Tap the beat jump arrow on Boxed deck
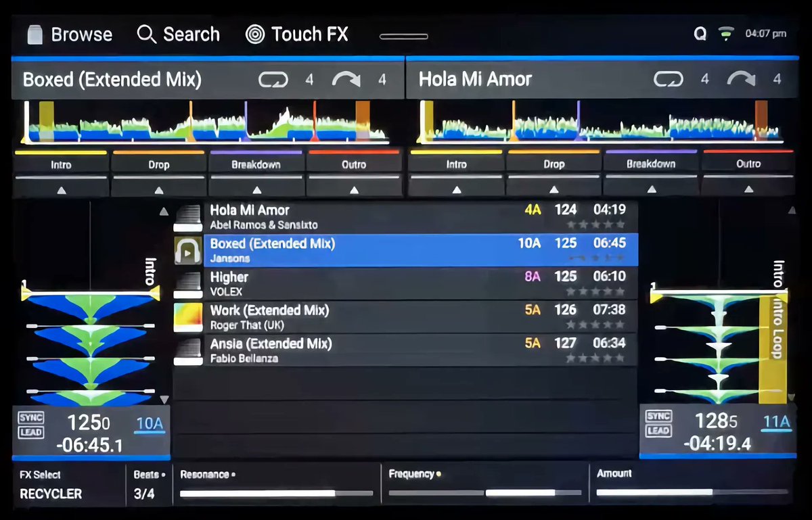The image size is (812, 520). (346, 80)
